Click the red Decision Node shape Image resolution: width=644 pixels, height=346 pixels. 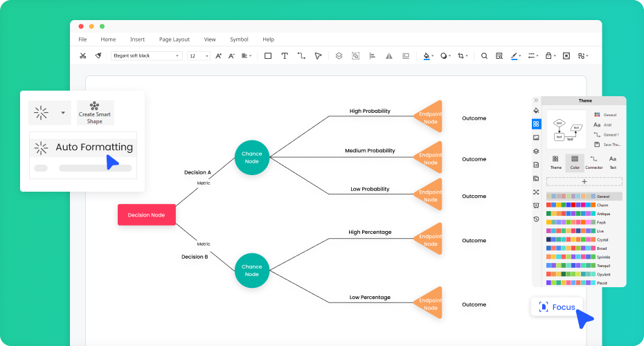pos(146,215)
